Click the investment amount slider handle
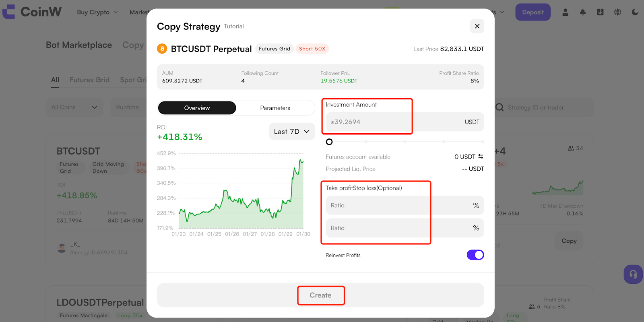 [329, 142]
